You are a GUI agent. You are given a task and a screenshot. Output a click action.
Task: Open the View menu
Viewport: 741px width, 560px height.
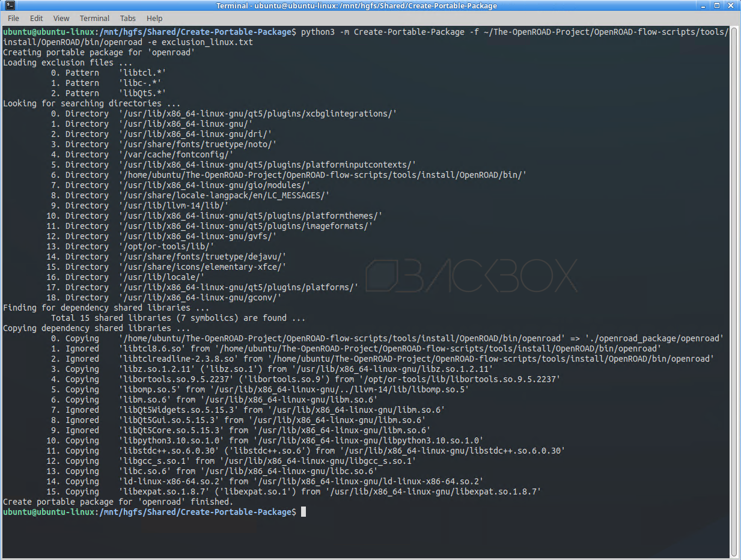(61, 18)
